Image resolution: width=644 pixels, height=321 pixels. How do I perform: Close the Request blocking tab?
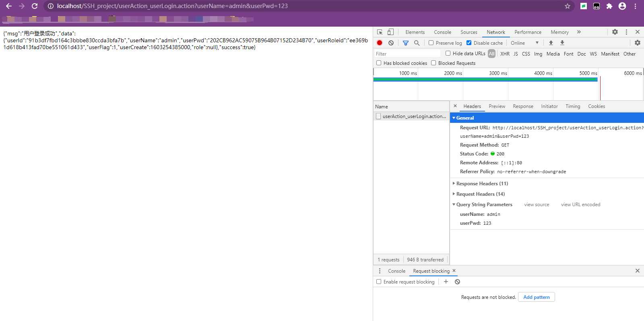coord(454,271)
